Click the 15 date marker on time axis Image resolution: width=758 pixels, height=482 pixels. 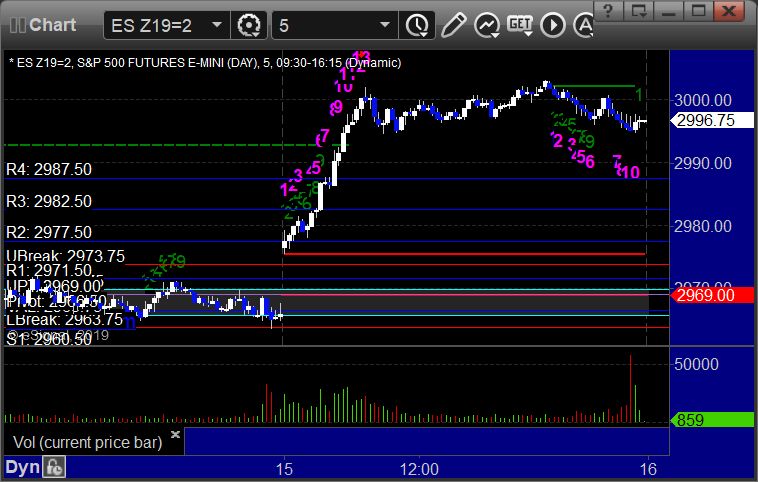(284, 469)
